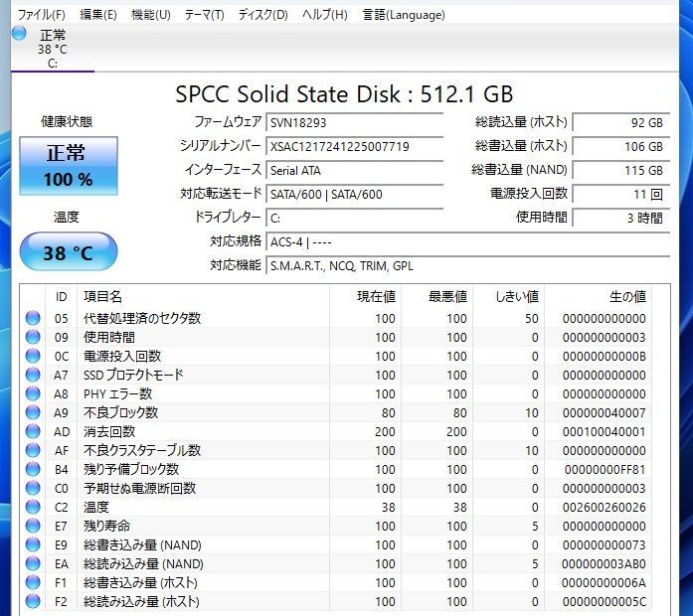Click total NAND writes value 115 GB
This screenshot has width=693, height=616.
pyautogui.click(x=621, y=170)
